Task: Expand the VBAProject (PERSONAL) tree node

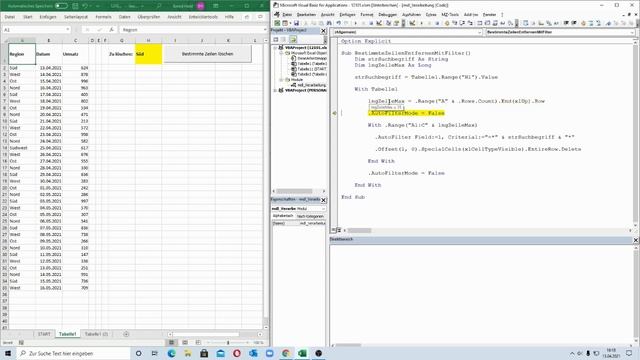Action: click(275, 90)
